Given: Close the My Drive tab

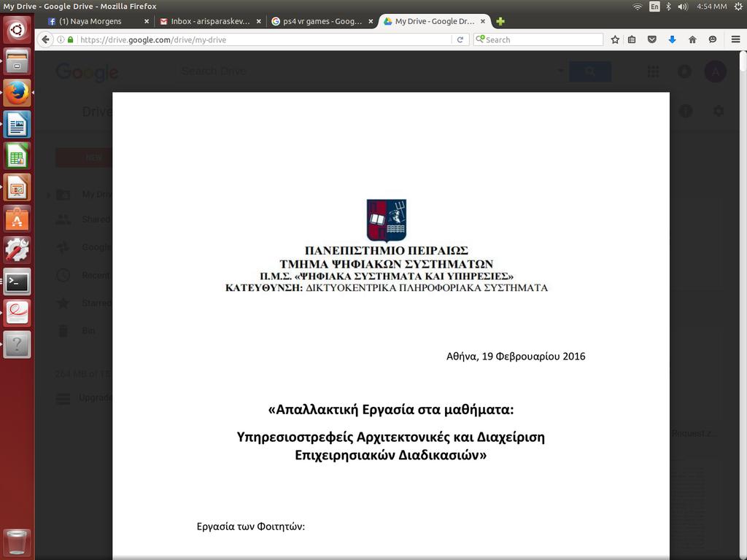Looking at the screenshot, I should pos(483,21).
